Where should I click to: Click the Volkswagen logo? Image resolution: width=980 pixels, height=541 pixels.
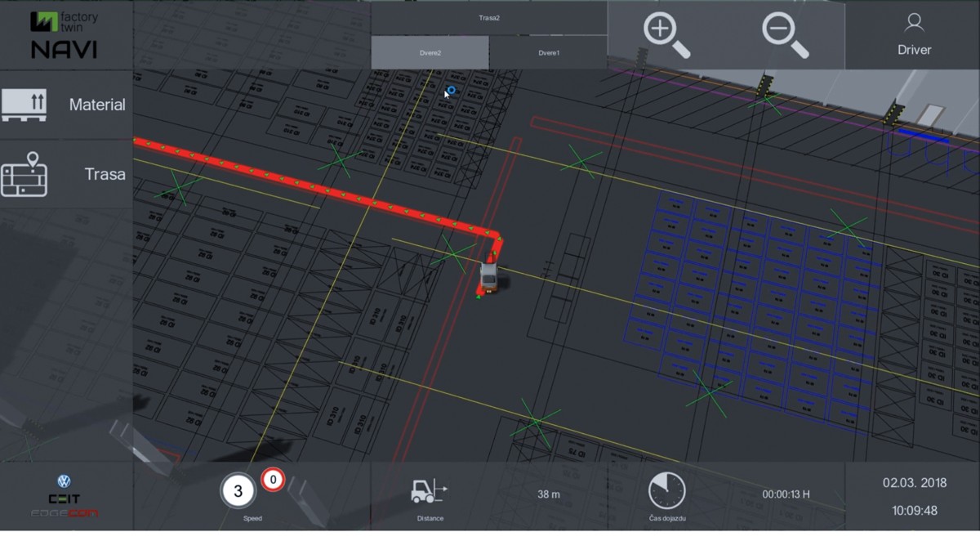(65, 482)
